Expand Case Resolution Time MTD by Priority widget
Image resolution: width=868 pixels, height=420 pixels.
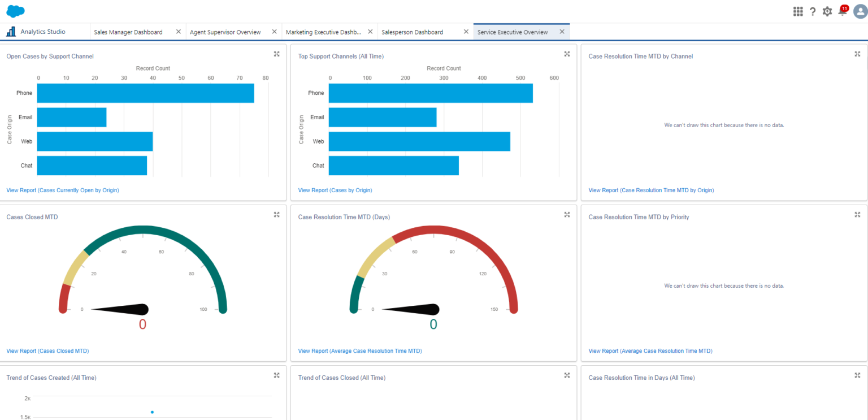pyautogui.click(x=857, y=214)
